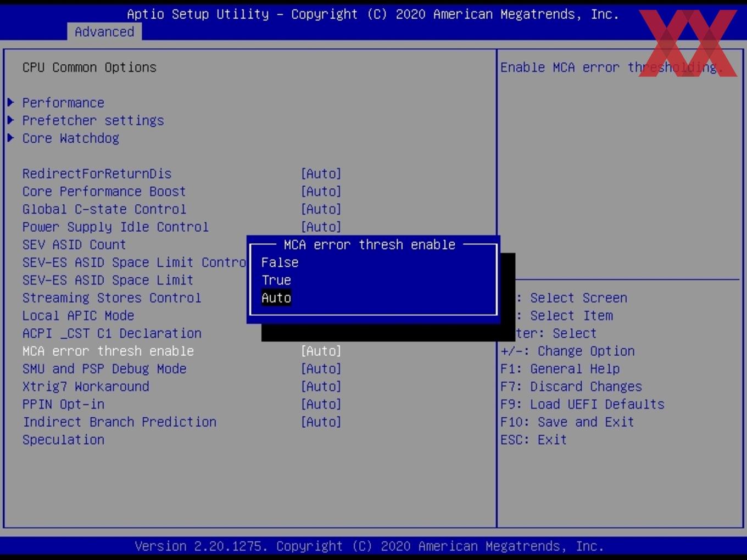Click the Version 2.20.1275 footer text
This screenshot has width=747, height=560.
click(369, 546)
